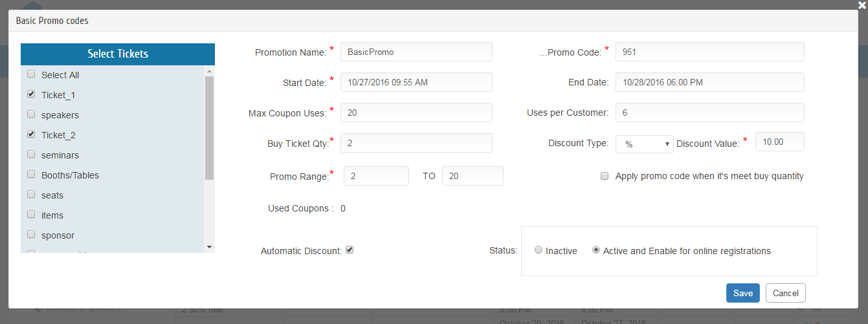
Task: Close the modal with the X icon
Action: 862,5
